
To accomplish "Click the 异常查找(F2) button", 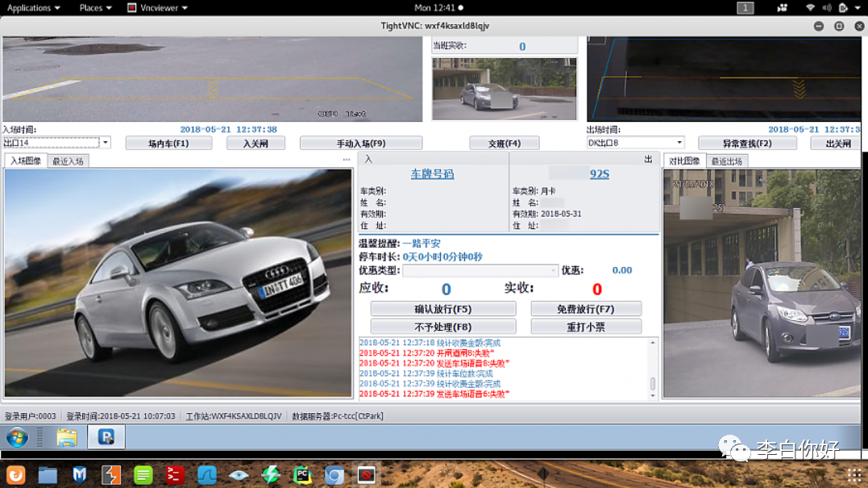I will coord(747,144).
